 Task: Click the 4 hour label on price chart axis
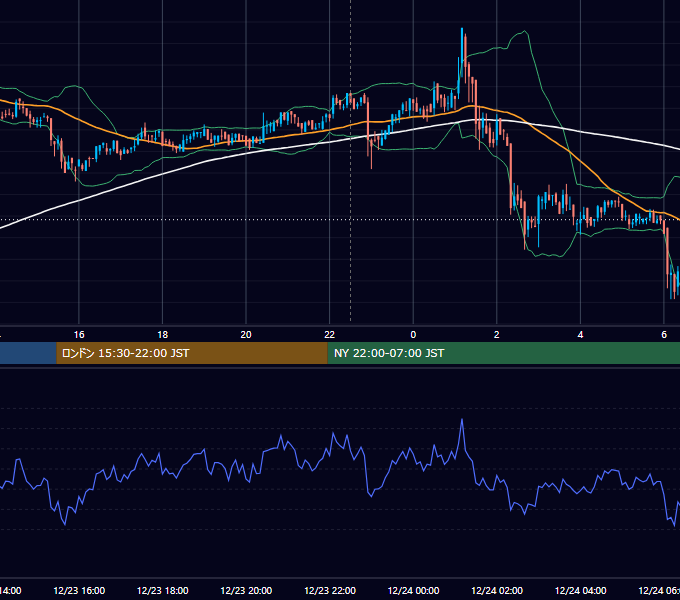coord(580,335)
